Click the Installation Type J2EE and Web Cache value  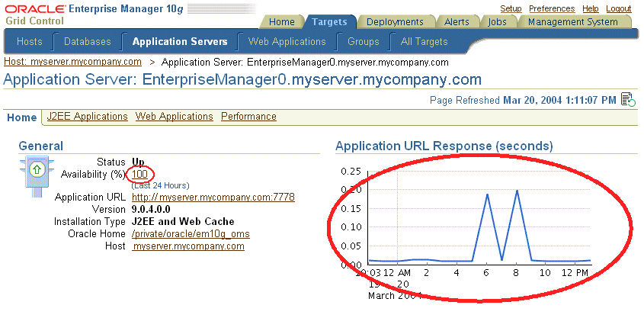coord(183,222)
